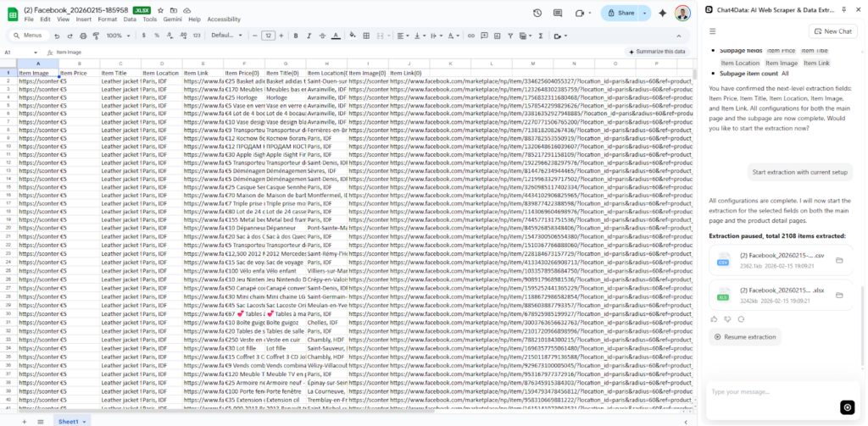Open horizontal align dropdown
Screen dimensions: 868x426
pyautogui.click(x=403, y=36)
